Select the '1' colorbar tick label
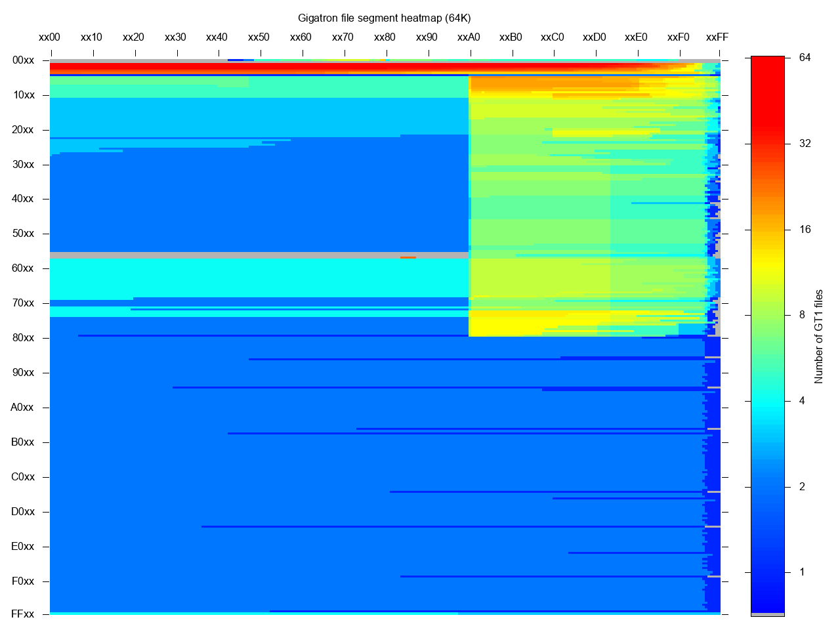 click(x=802, y=572)
